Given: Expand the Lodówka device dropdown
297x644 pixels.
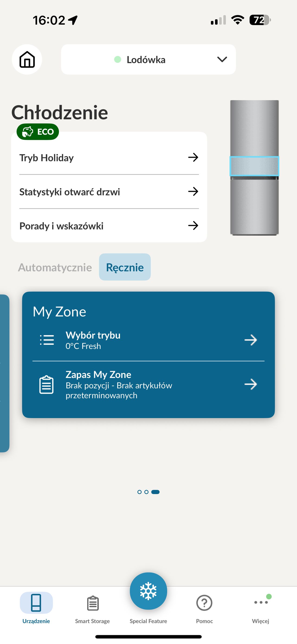Looking at the screenshot, I should (148, 59).
